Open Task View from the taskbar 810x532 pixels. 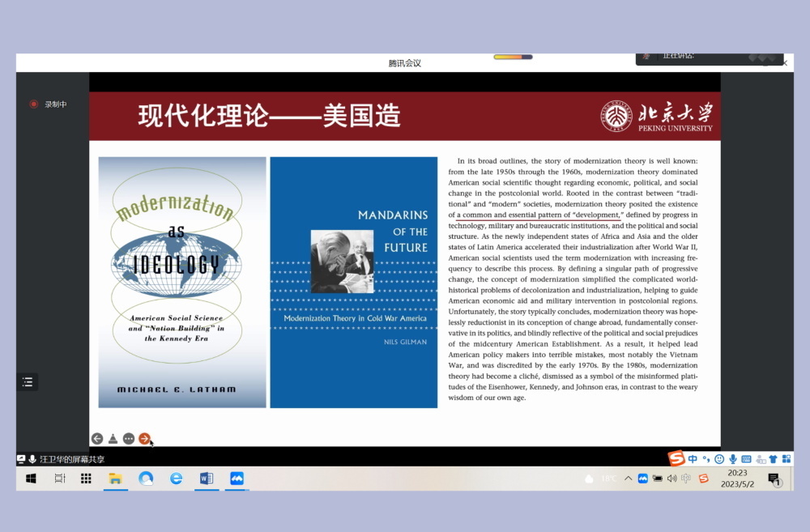pos(62,478)
